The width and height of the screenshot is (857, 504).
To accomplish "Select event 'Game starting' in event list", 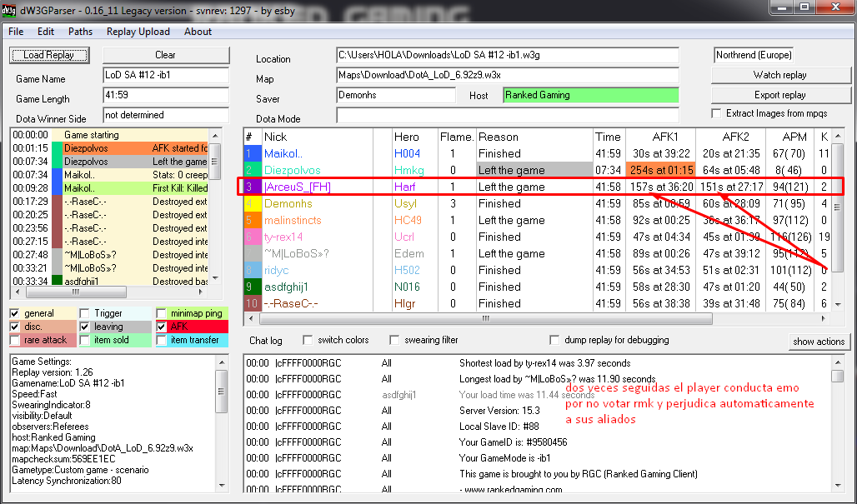I will (109, 135).
